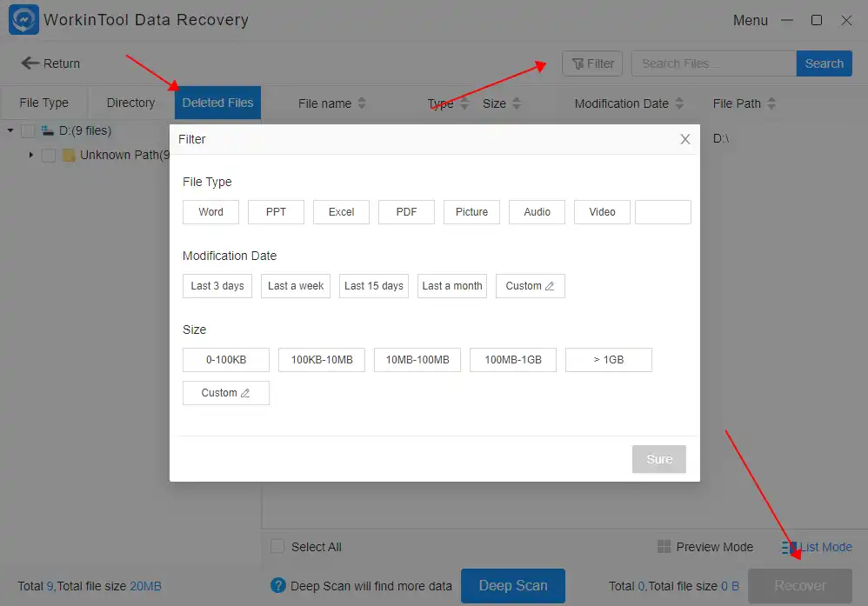This screenshot has width=868, height=606.
Task: Select 0-100KB size filter
Action: (226, 360)
